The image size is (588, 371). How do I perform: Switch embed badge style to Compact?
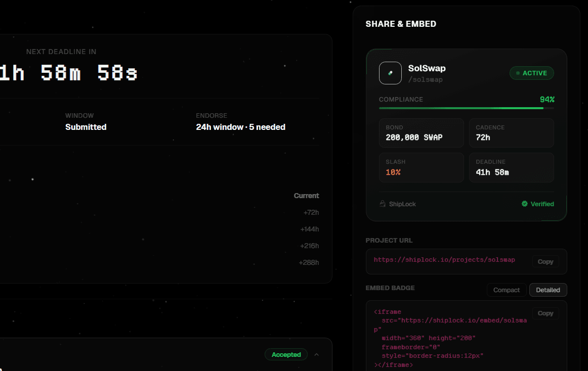click(x=506, y=290)
